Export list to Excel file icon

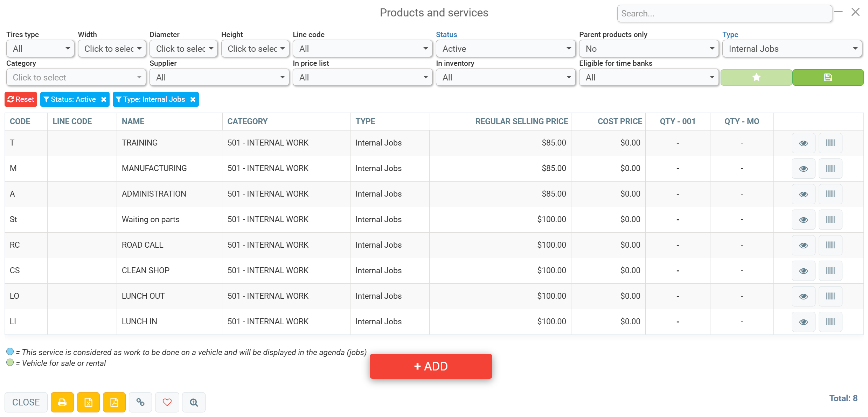pyautogui.click(x=88, y=402)
